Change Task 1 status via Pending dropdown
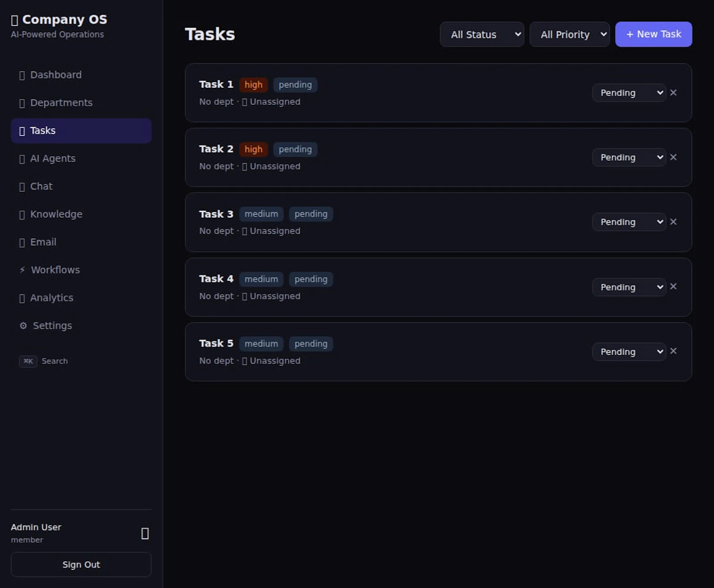 pos(629,93)
